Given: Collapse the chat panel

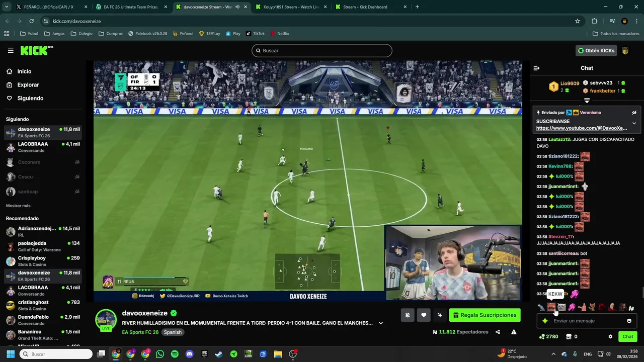Looking at the screenshot, I should coord(536,68).
